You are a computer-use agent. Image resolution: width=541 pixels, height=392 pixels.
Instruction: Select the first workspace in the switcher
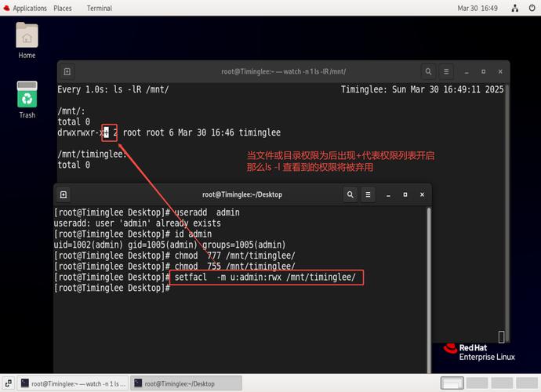pos(452,383)
